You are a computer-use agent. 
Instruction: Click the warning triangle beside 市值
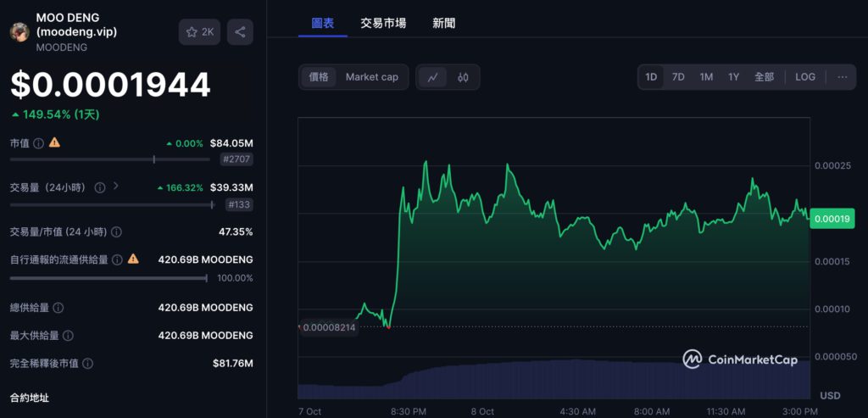point(54,142)
